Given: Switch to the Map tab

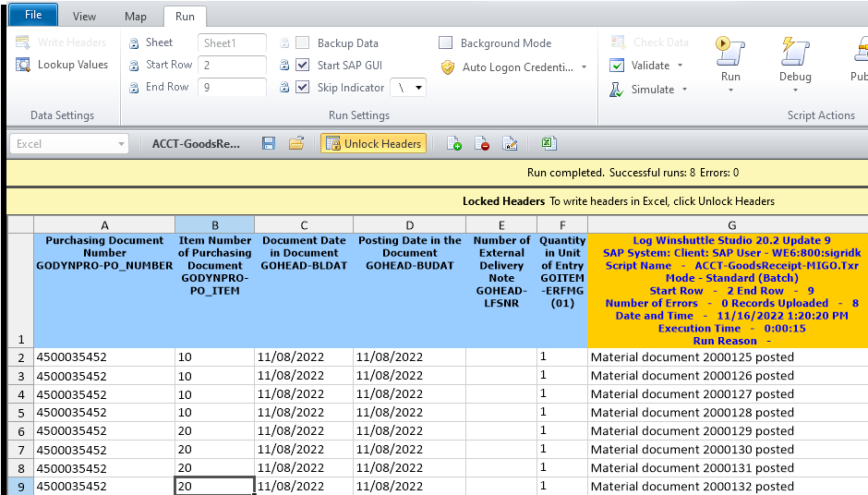Looking at the screenshot, I should point(135,17).
